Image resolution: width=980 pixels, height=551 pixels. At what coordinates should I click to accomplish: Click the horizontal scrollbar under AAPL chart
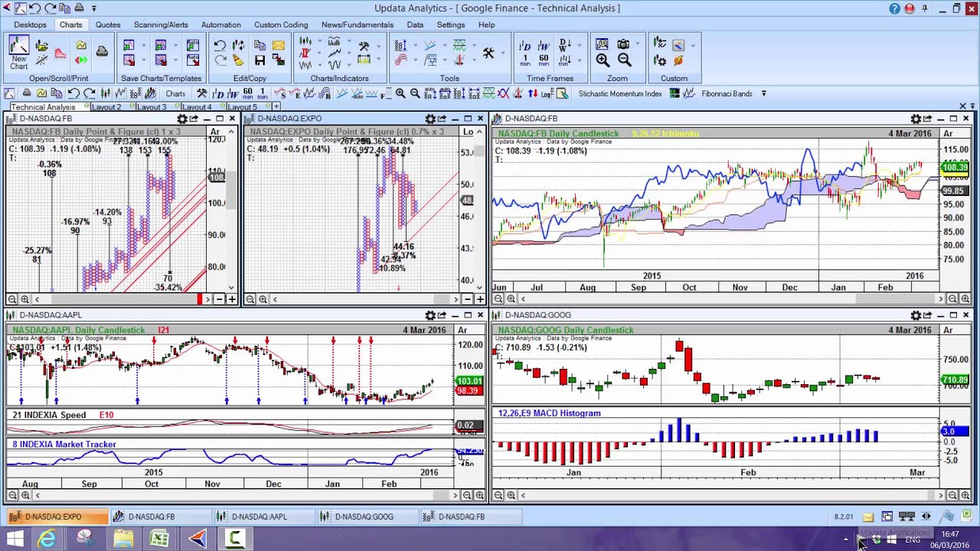coord(245,496)
